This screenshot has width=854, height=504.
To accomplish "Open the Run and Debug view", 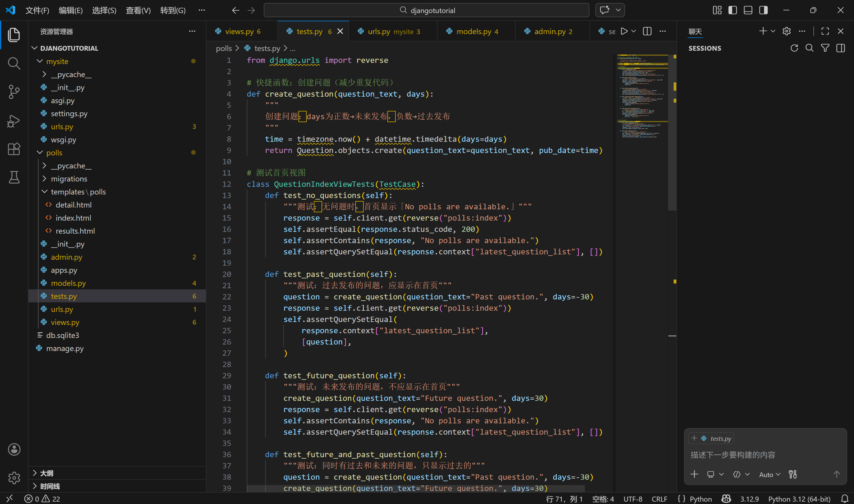I will click(x=14, y=121).
